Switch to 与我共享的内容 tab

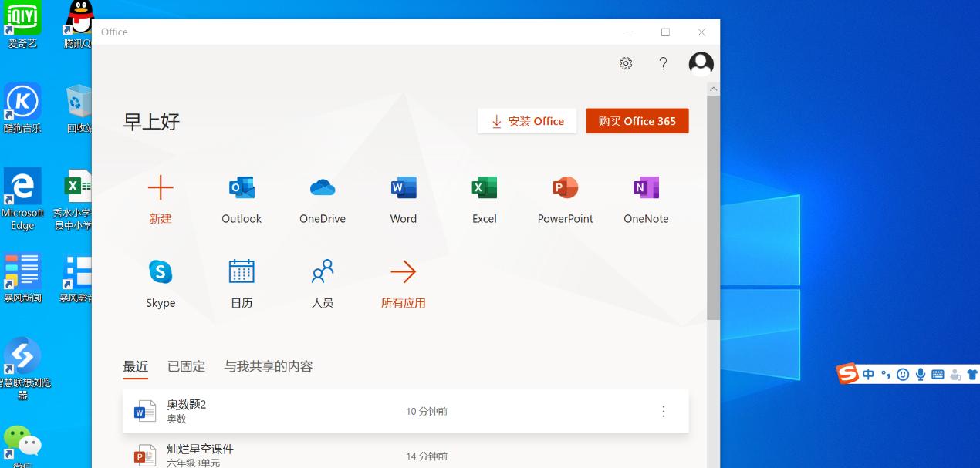coord(269,367)
